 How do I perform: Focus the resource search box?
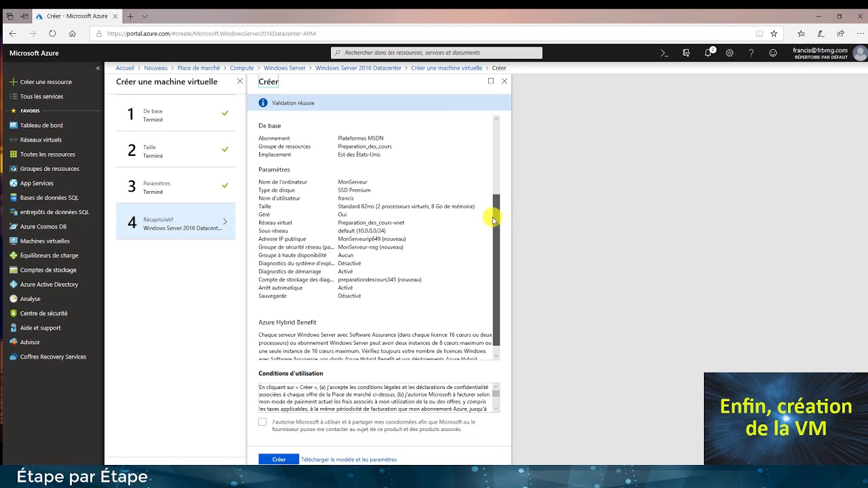[437, 53]
